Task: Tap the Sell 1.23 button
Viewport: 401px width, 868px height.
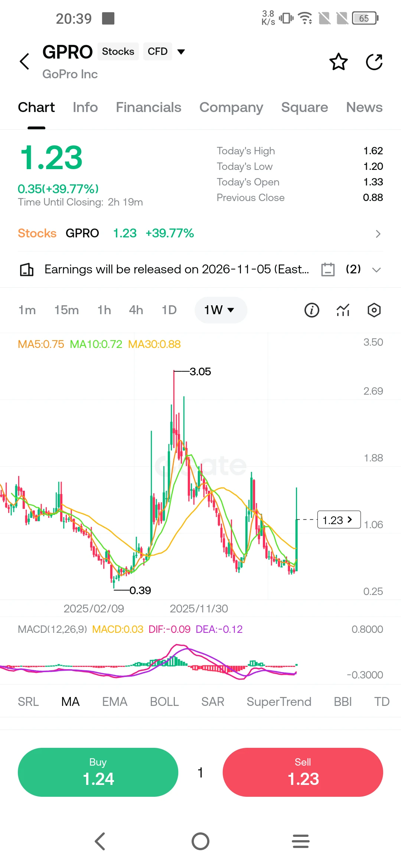Action: coord(303,772)
